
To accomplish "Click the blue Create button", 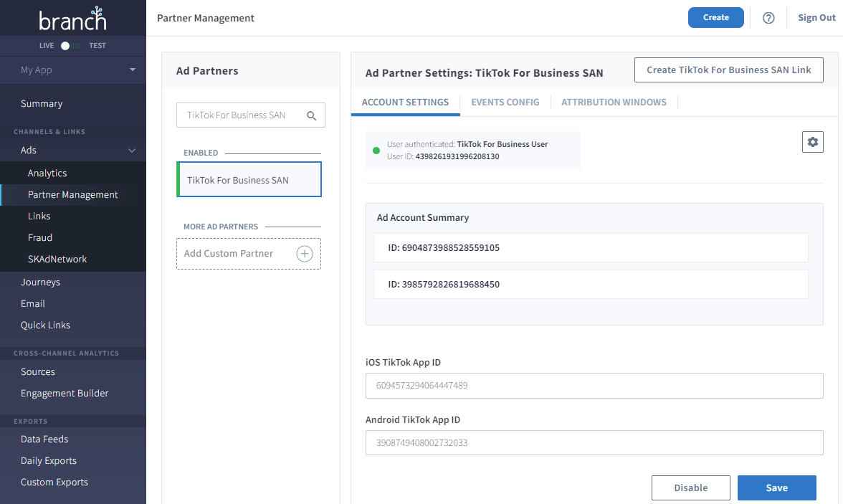I will (x=715, y=18).
